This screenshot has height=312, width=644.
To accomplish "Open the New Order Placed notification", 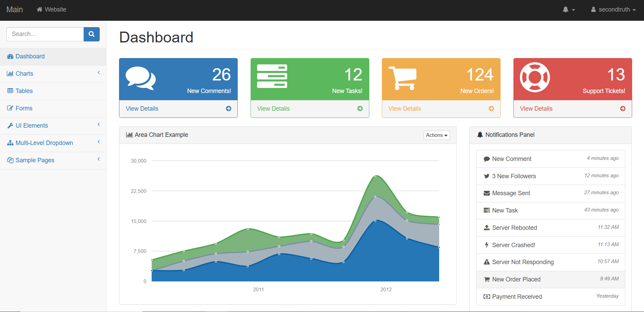I will point(551,279).
